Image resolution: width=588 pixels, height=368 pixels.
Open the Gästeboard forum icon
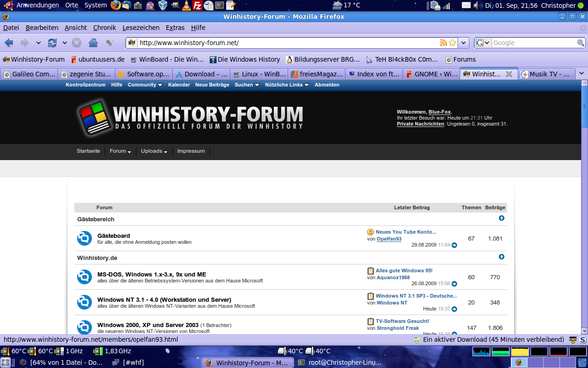[x=85, y=238]
